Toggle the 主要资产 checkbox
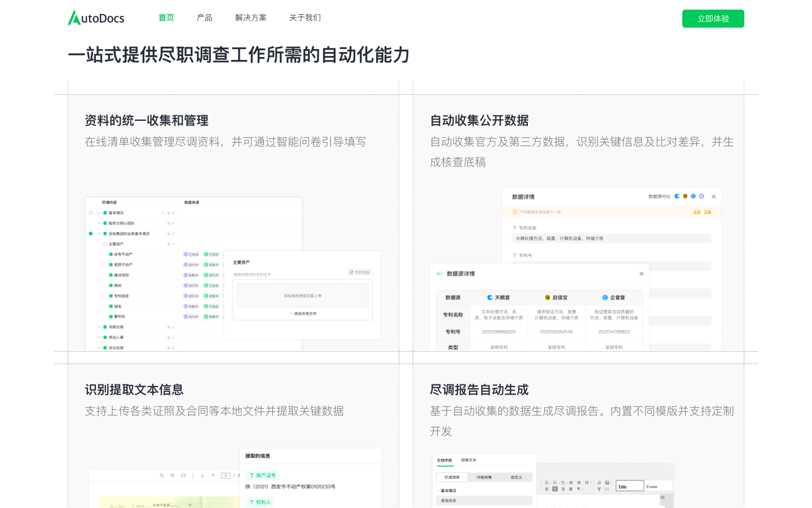 [105, 244]
